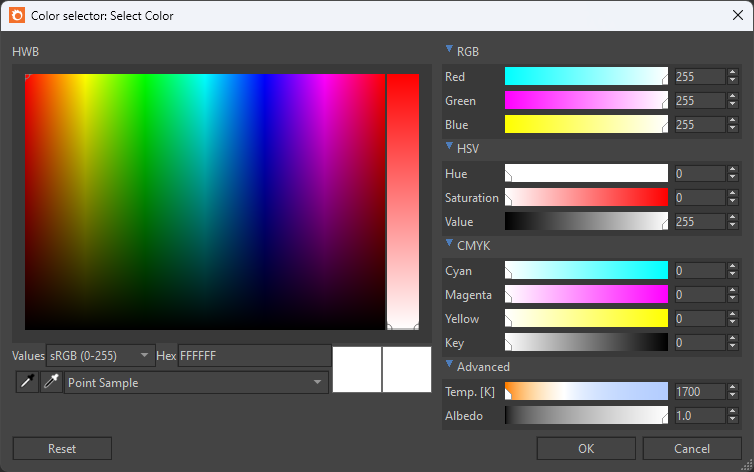
Task: Click the app icon in the title bar
Action: coord(17,15)
